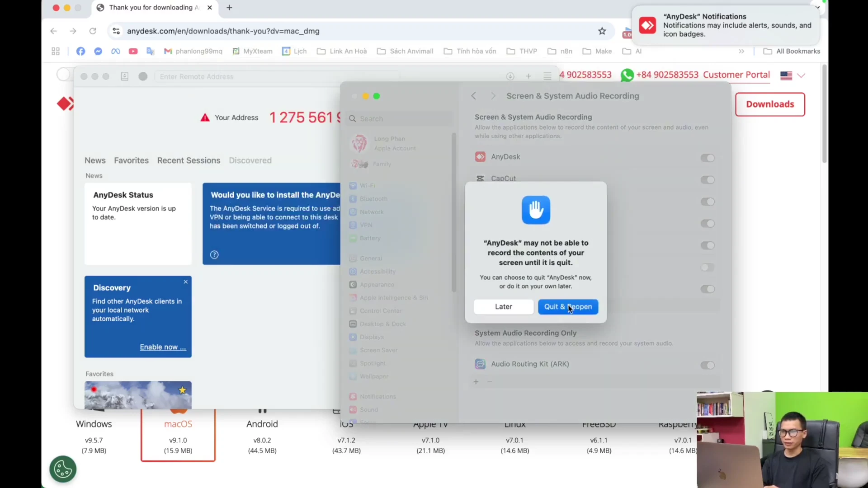Click the help question-mark icon in install card
868x488 pixels.
(x=214, y=255)
